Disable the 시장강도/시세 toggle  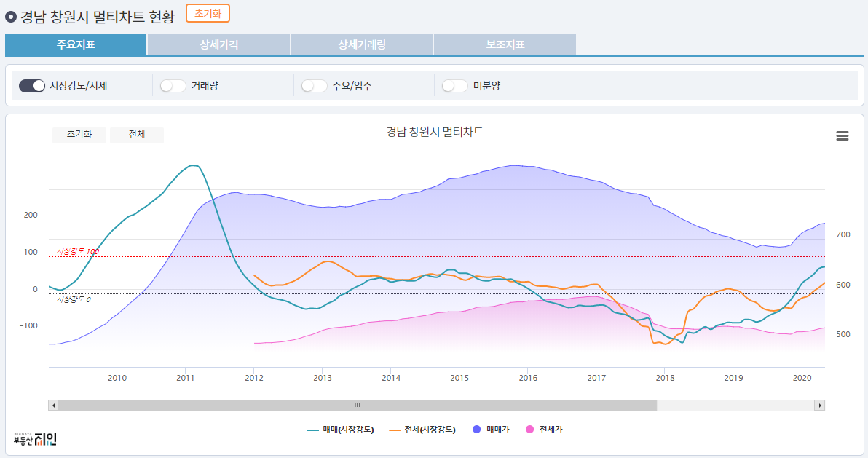point(32,86)
